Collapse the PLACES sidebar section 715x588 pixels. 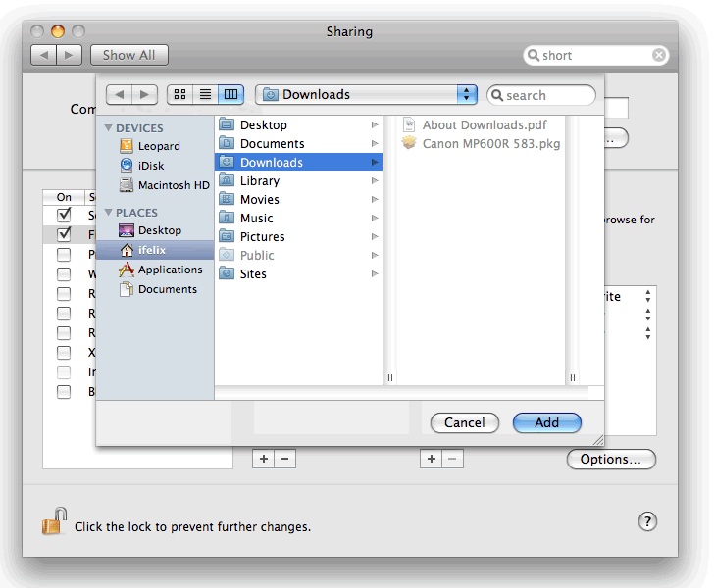click(x=108, y=213)
